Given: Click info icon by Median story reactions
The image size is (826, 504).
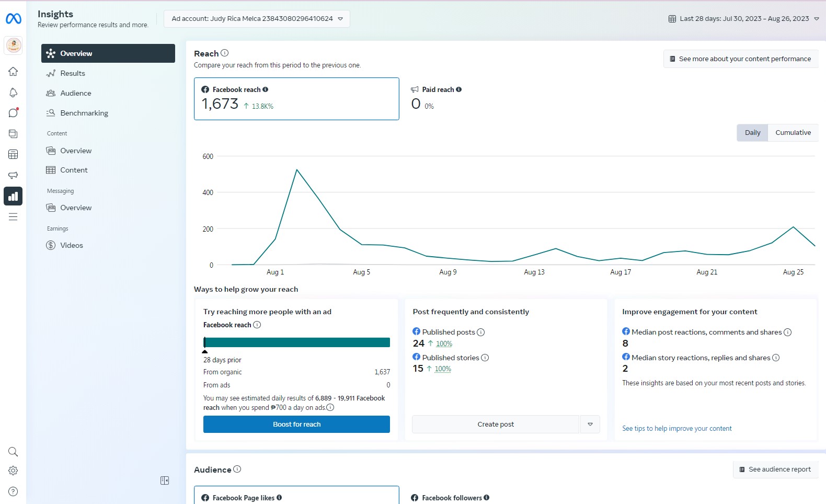Looking at the screenshot, I should (776, 358).
